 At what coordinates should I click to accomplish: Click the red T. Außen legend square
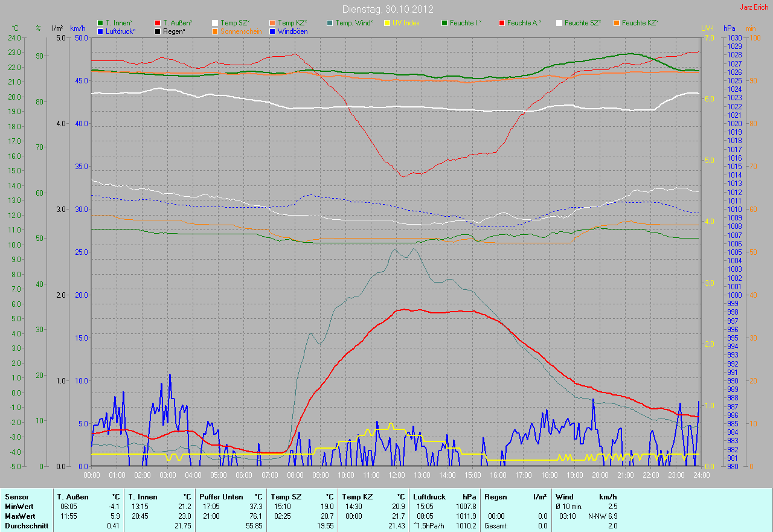[x=158, y=23]
